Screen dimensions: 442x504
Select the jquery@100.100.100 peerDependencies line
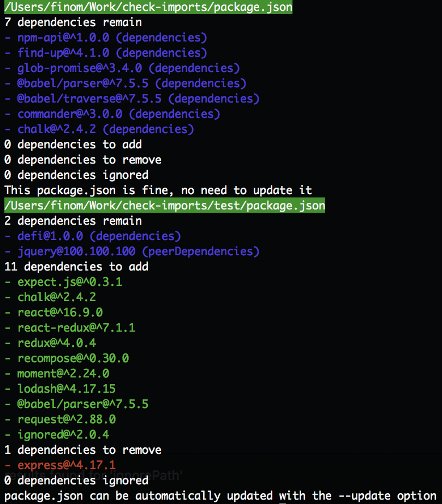(132, 251)
